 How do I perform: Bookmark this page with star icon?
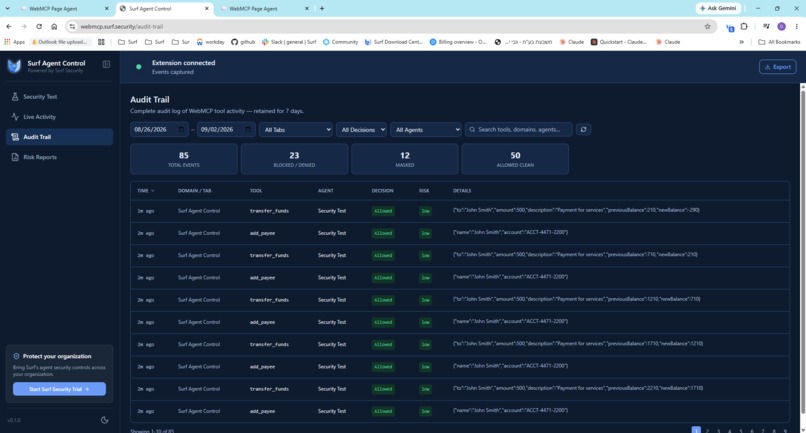(x=707, y=26)
